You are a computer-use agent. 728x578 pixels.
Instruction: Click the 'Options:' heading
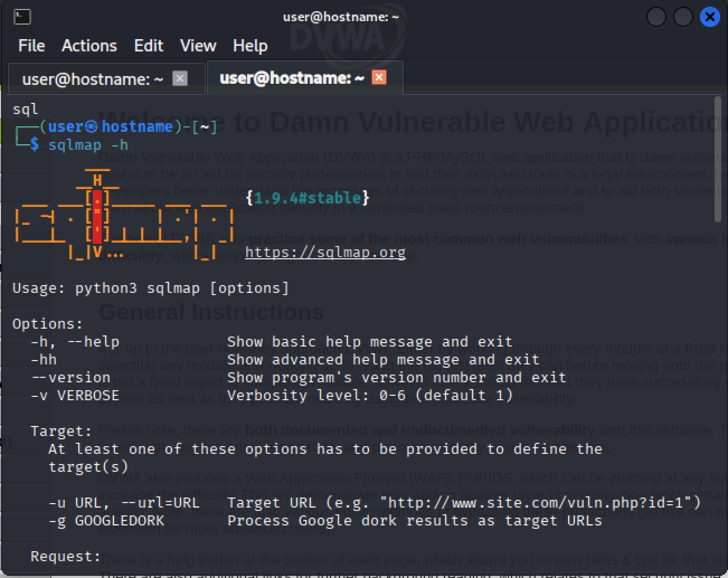point(48,324)
